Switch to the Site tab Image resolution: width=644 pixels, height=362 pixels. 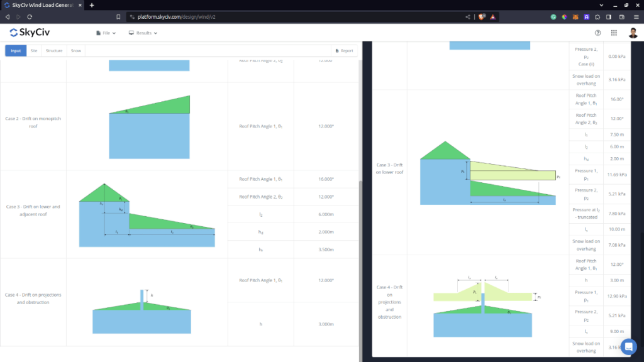coord(34,51)
